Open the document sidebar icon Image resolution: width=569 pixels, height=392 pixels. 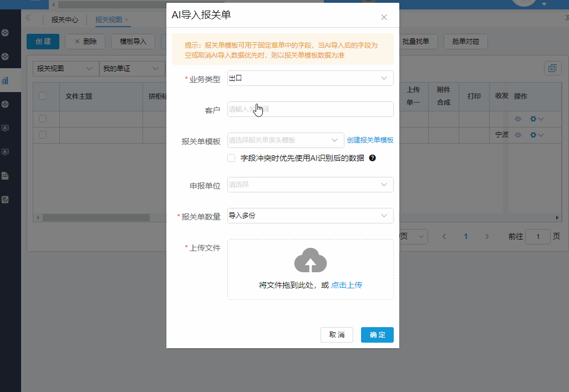(x=5, y=176)
